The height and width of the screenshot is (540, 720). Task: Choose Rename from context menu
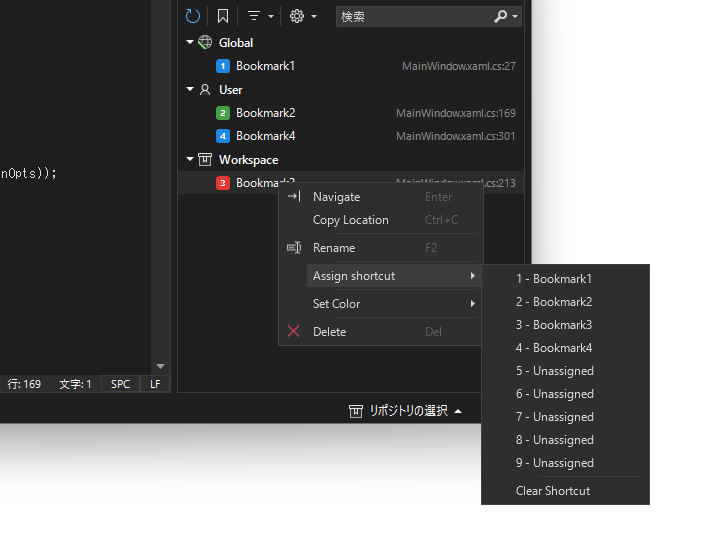tap(381, 248)
